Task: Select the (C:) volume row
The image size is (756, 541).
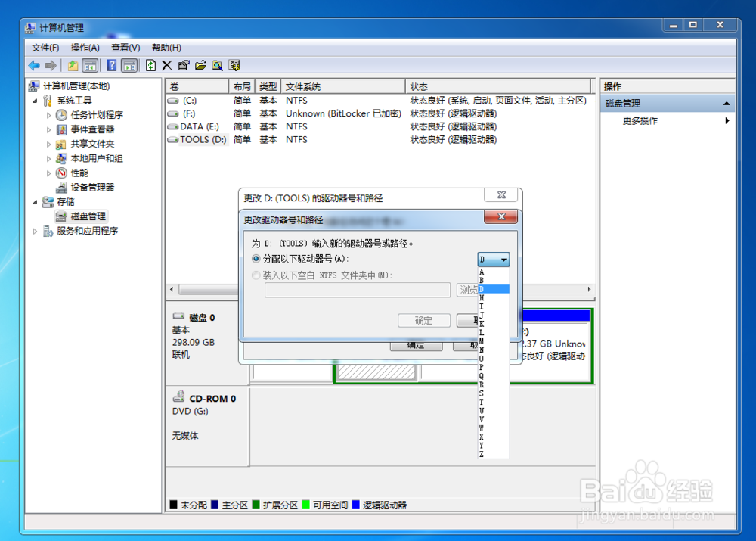Action: [x=379, y=101]
